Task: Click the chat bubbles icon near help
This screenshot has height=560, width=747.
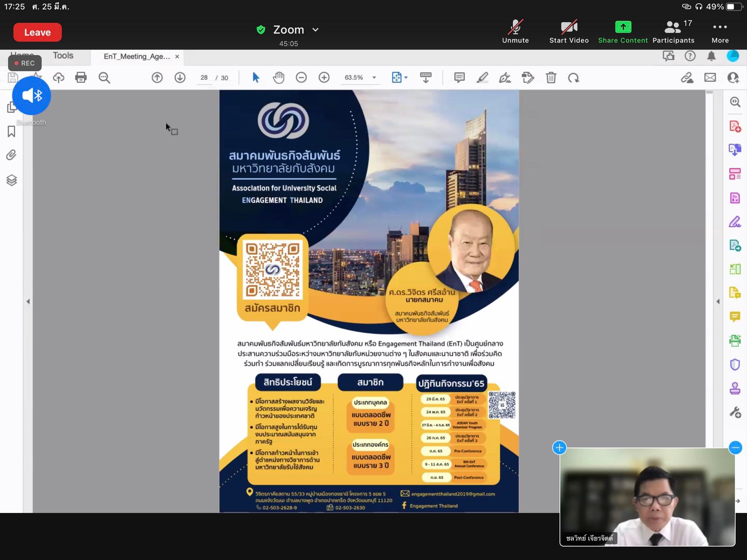Action: (669, 56)
